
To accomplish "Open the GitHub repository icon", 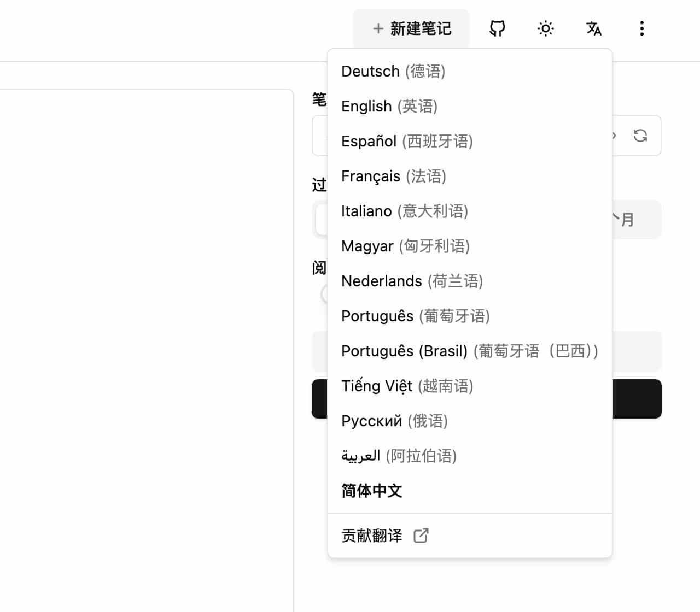I will (497, 28).
